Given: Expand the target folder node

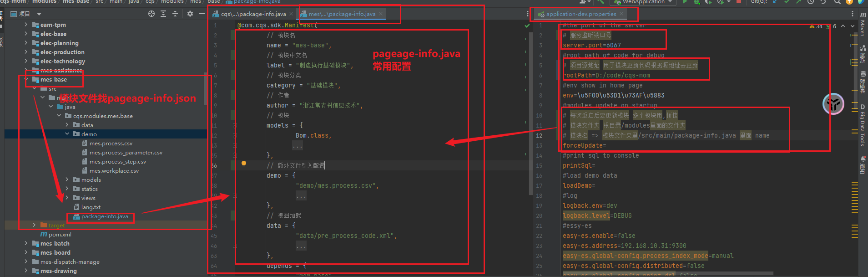Looking at the screenshot, I should [x=34, y=225].
